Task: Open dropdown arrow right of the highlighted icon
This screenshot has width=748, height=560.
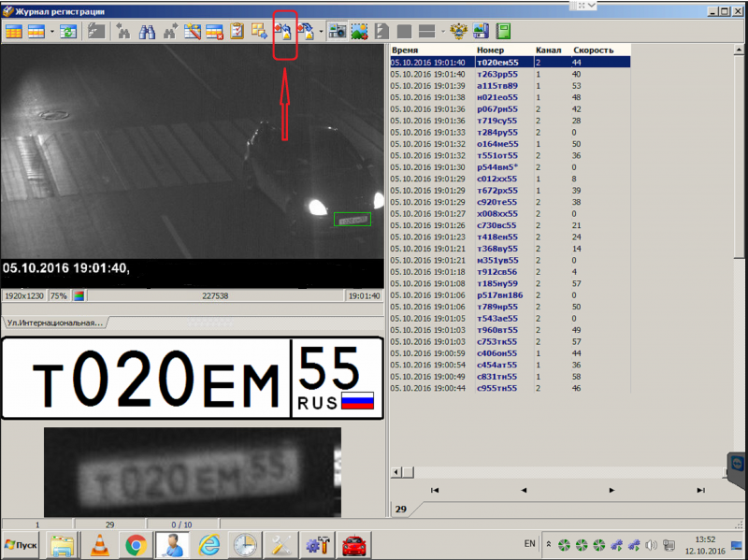Action: [x=321, y=31]
